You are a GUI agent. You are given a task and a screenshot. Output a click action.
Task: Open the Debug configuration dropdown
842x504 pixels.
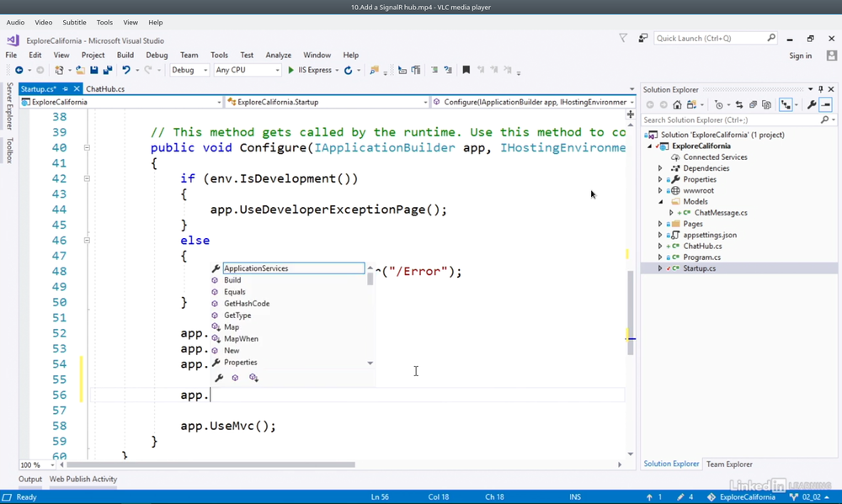click(x=189, y=70)
